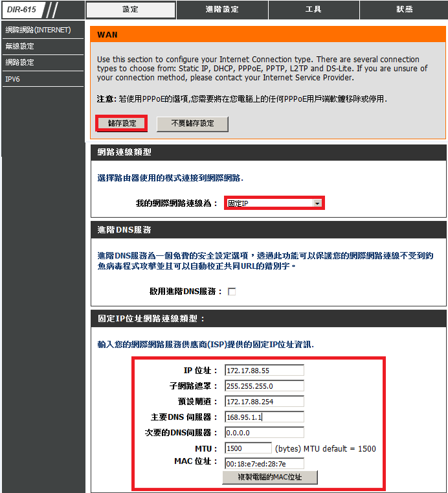This screenshot has width=448, height=493.
Task: Expand the 固定IP connection type dropdown
Action: tap(274, 203)
